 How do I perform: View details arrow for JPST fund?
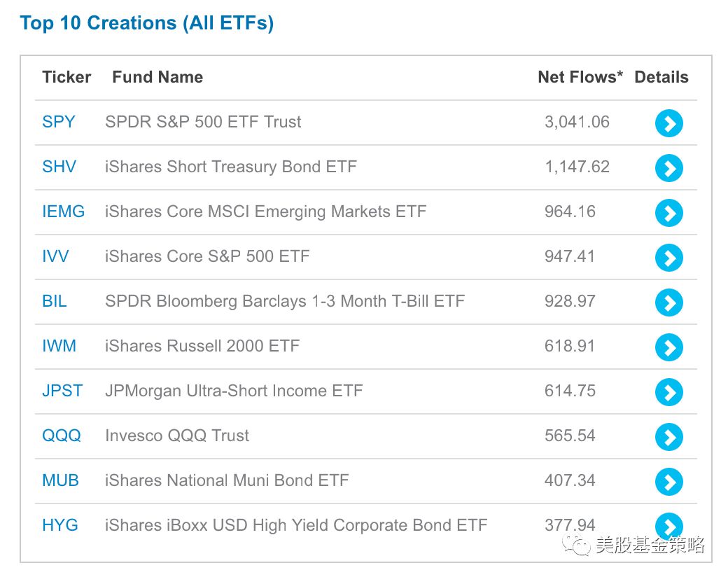pyautogui.click(x=668, y=392)
